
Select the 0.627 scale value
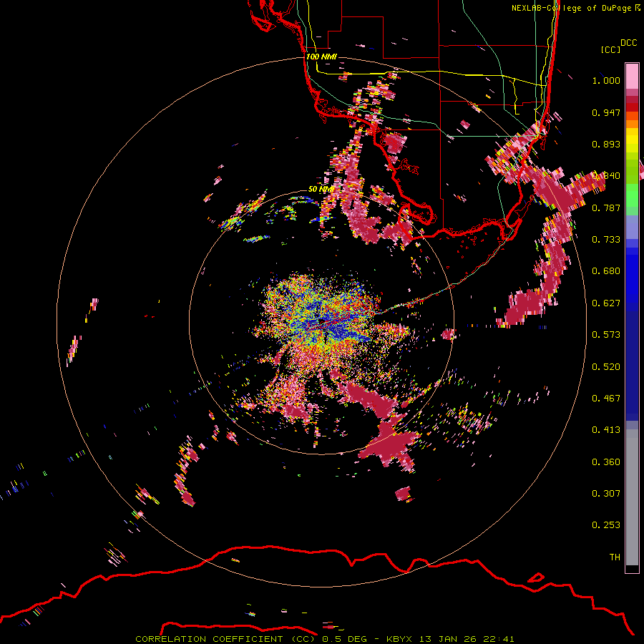coord(606,303)
